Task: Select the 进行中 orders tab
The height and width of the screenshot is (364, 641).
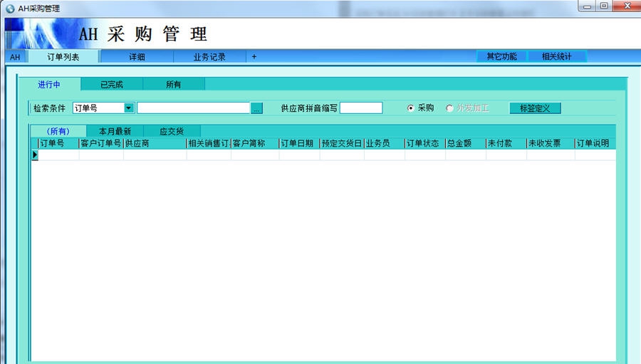Action: 49,84
